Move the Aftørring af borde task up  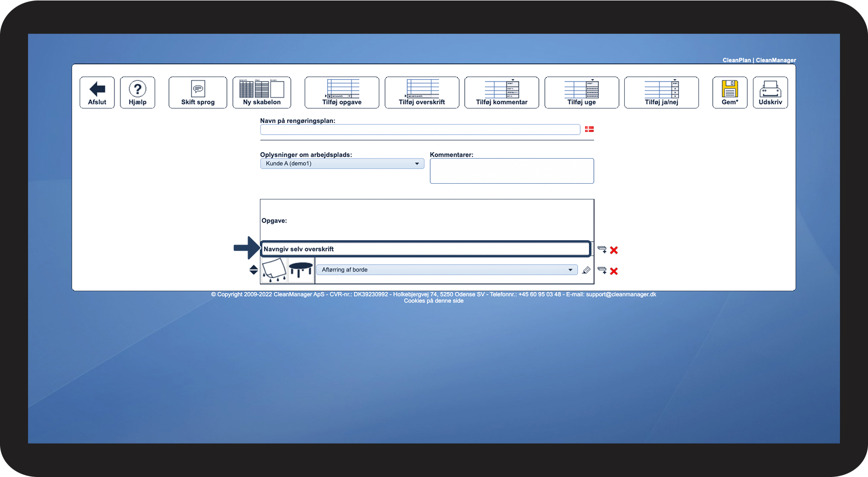253,267
